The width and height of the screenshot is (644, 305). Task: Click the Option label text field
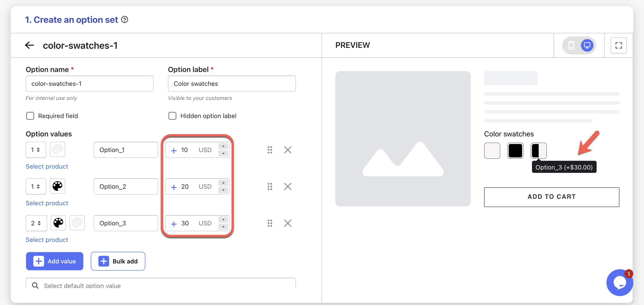(x=231, y=84)
